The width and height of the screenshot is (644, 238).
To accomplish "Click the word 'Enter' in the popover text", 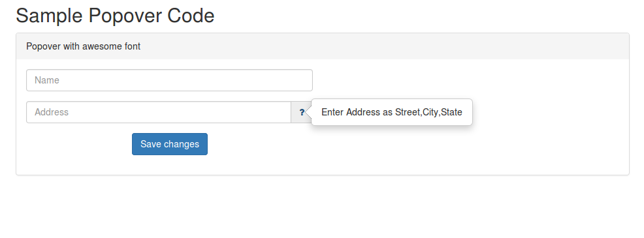I will (x=332, y=112).
